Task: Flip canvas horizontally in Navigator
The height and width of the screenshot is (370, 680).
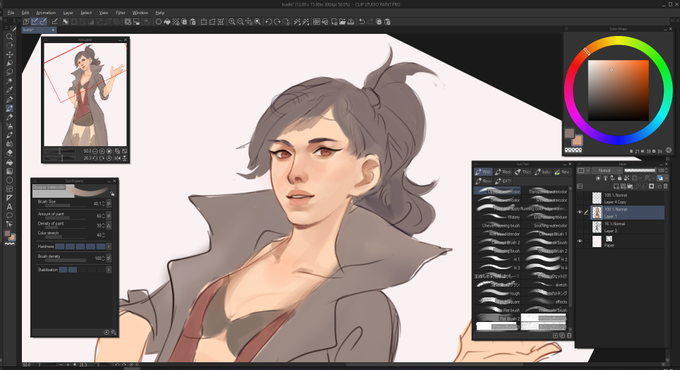Action: point(117,158)
